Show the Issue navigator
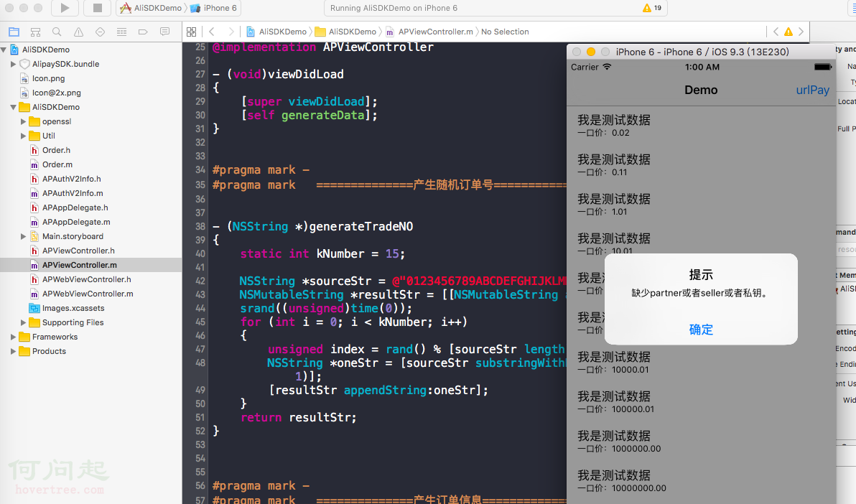 (78, 32)
